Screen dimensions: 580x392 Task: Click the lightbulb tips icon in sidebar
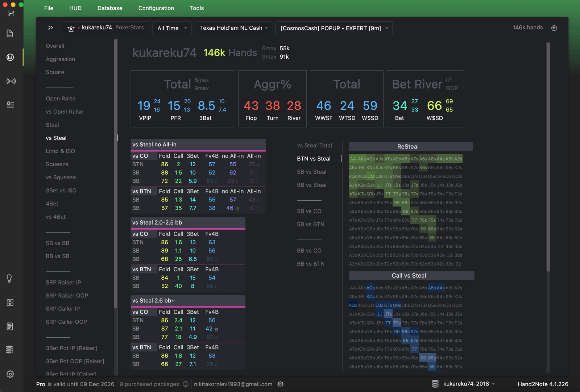tap(10, 278)
